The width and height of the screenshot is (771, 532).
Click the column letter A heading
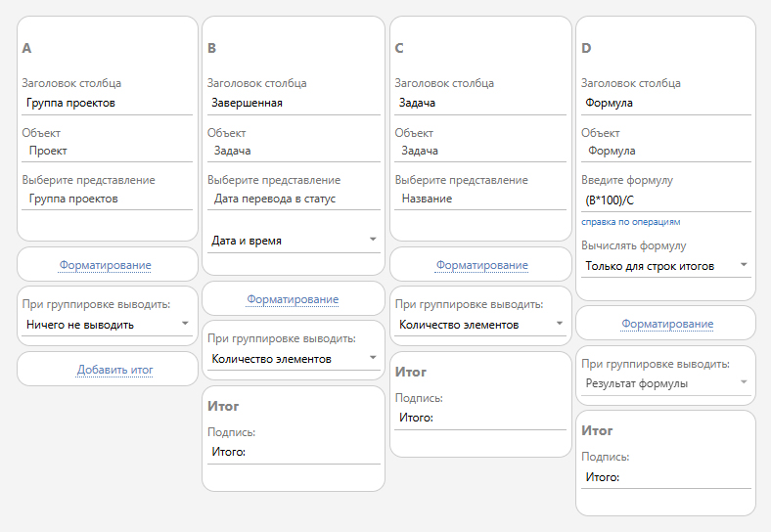26,48
